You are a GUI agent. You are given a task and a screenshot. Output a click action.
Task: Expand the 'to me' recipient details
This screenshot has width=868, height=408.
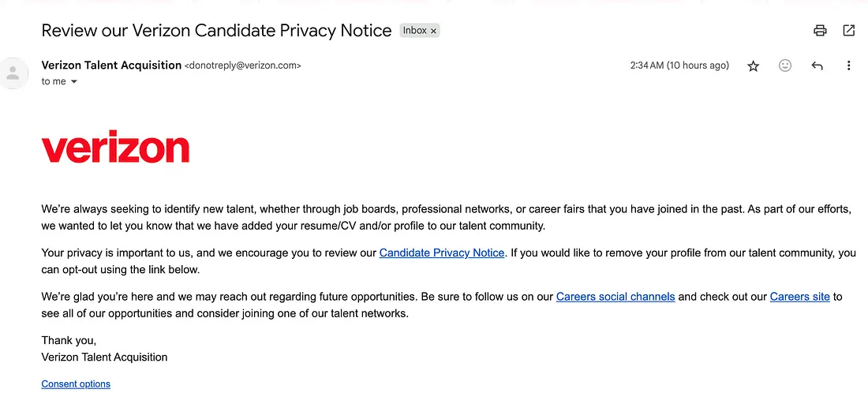click(73, 82)
